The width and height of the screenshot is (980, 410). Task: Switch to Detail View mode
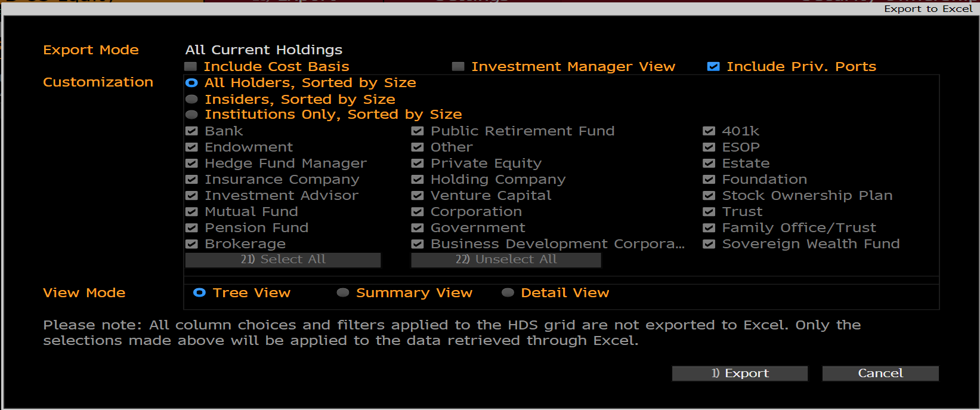click(508, 292)
